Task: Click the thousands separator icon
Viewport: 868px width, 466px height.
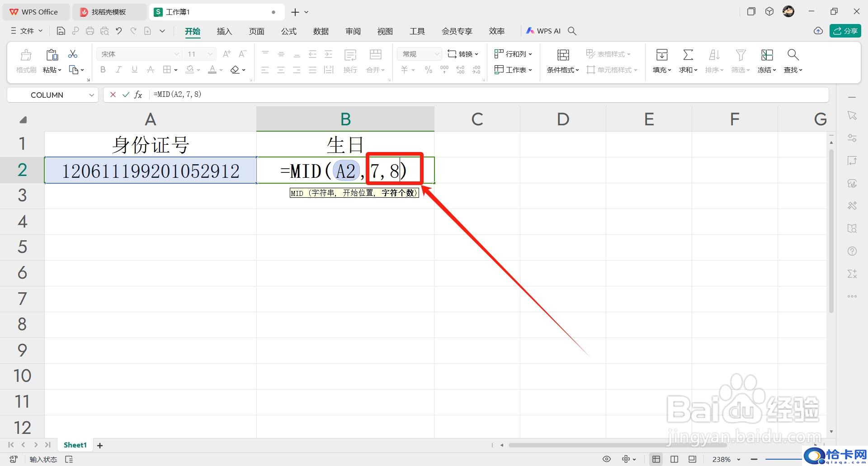Action: pos(444,70)
